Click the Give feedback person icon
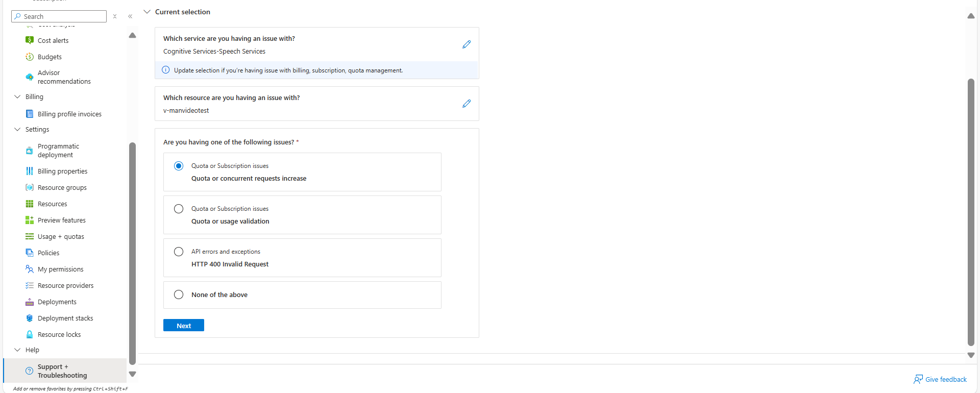 click(x=918, y=379)
